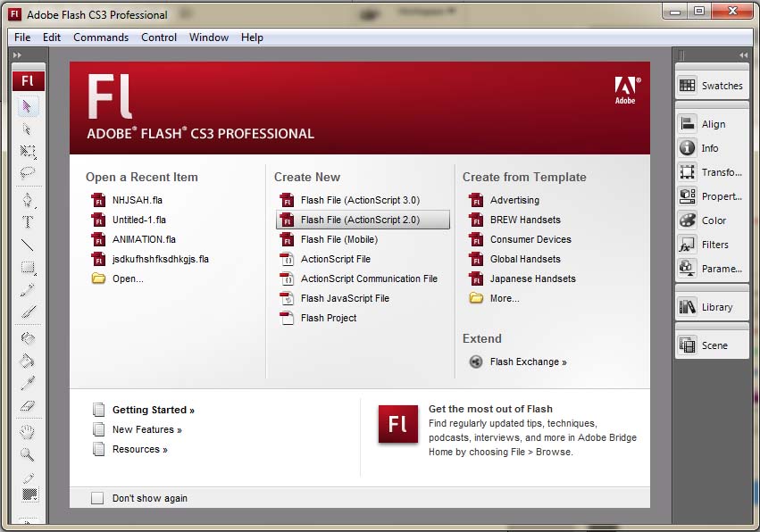Open the Help menu
The image size is (760, 532).
pos(252,37)
